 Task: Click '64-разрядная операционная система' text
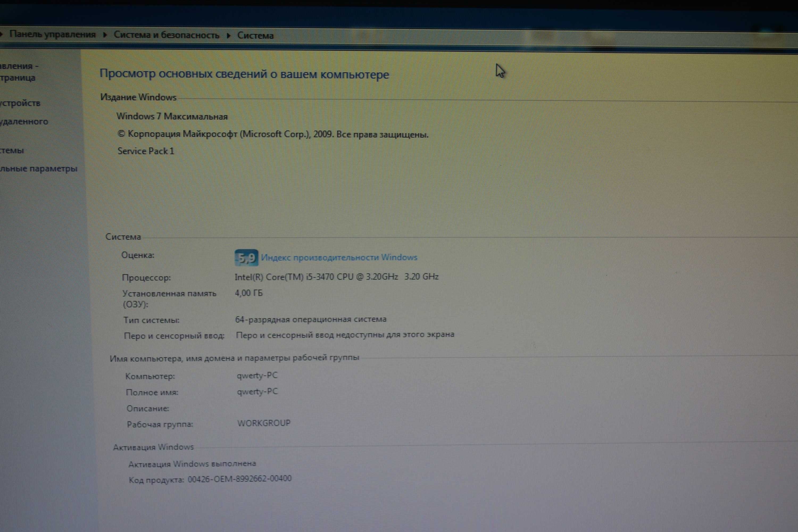[x=311, y=319]
